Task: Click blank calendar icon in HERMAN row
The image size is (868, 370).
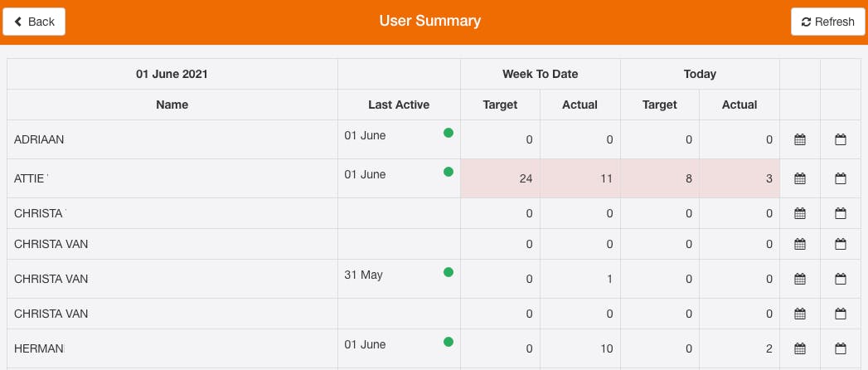Action: [840, 348]
